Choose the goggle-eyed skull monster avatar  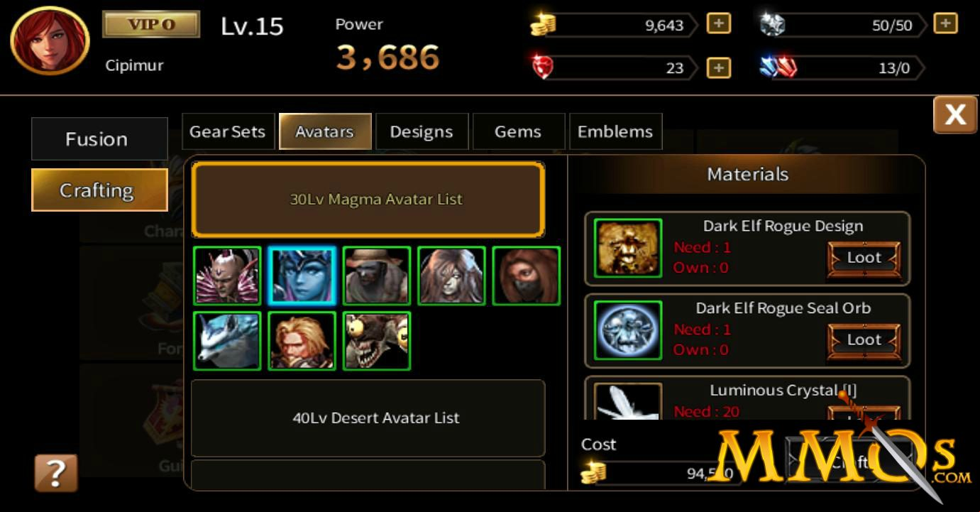377,341
